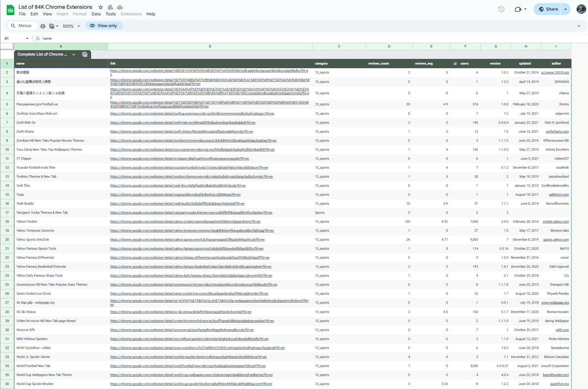Image resolution: width=588 pixels, height=389 pixels.
Task: Select row 5 header
Action: [x=7, y=104]
